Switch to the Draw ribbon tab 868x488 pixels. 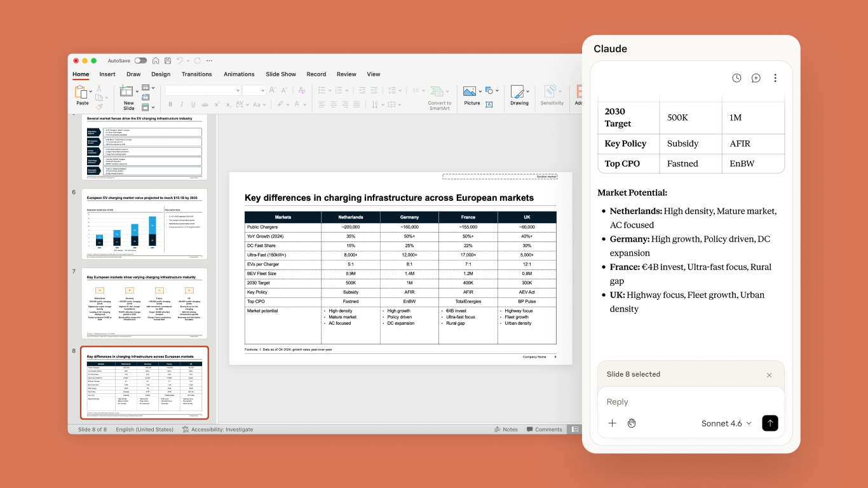tap(133, 74)
